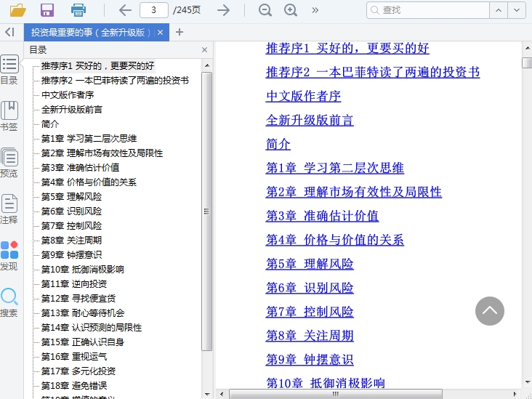This screenshot has width=532, height=399.
Task: Follow page link 推荐序1 买好的，更要买的好
Action: (347, 48)
